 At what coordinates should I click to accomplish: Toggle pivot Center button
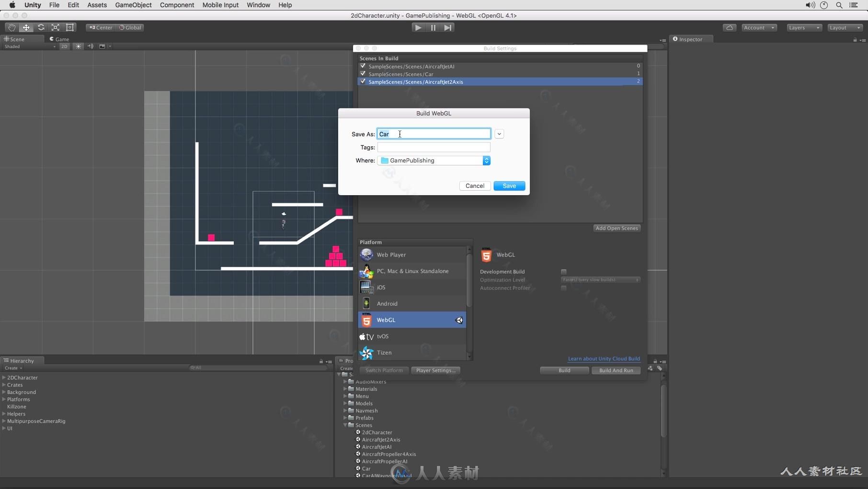pos(101,27)
